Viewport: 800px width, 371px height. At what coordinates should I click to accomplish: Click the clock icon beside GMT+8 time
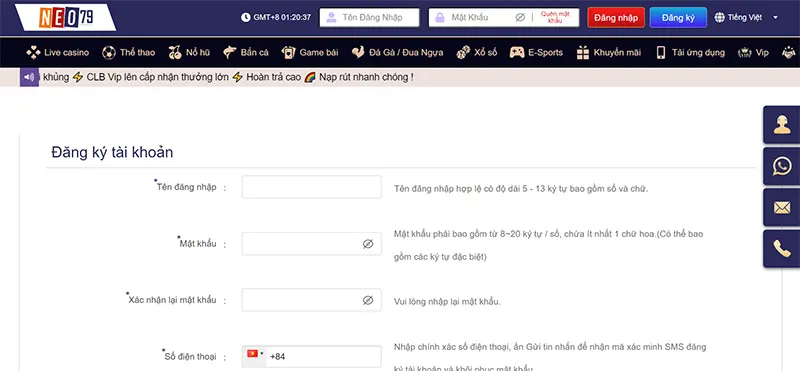pos(245,17)
